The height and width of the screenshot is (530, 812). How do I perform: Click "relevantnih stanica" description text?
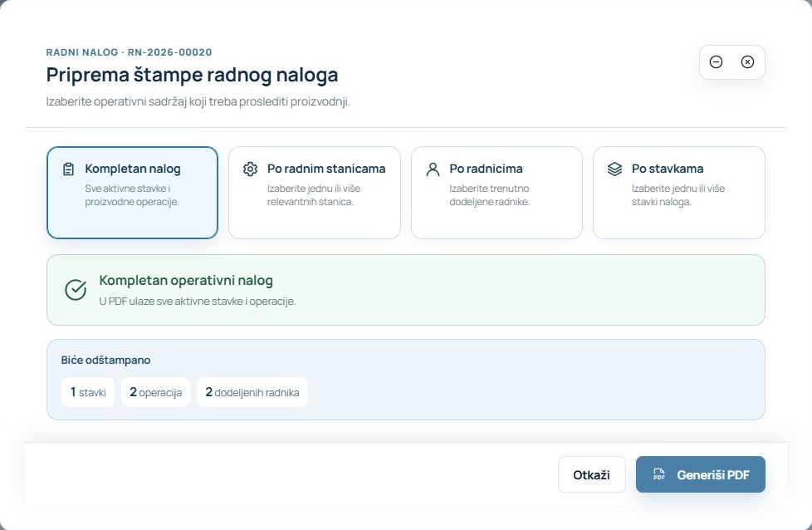pyautogui.click(x=311, y=202)
